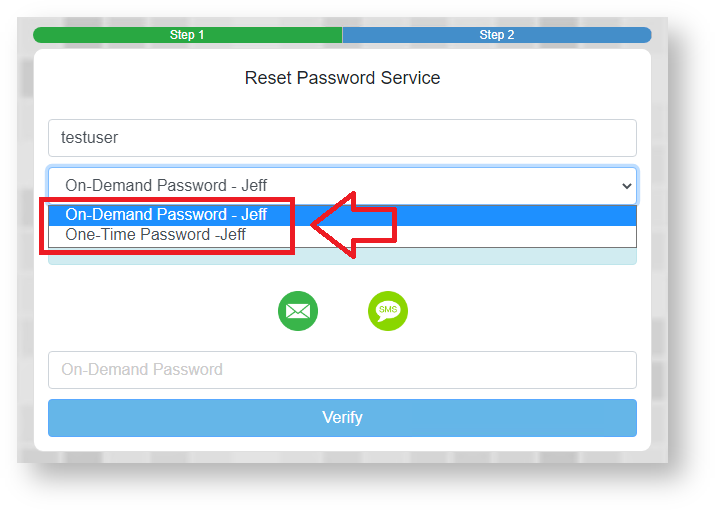Image resolution: width=716 pixels, height=511 pixels.
Task: Select the highlighted On-Demand Password - Jeff option
Action: (x=166, y=214)
